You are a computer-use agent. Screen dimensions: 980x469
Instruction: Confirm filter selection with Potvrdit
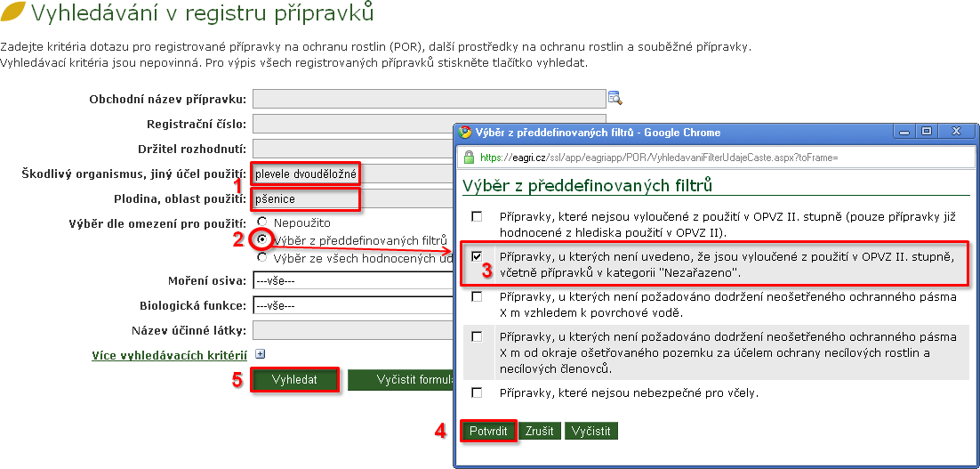489,432
